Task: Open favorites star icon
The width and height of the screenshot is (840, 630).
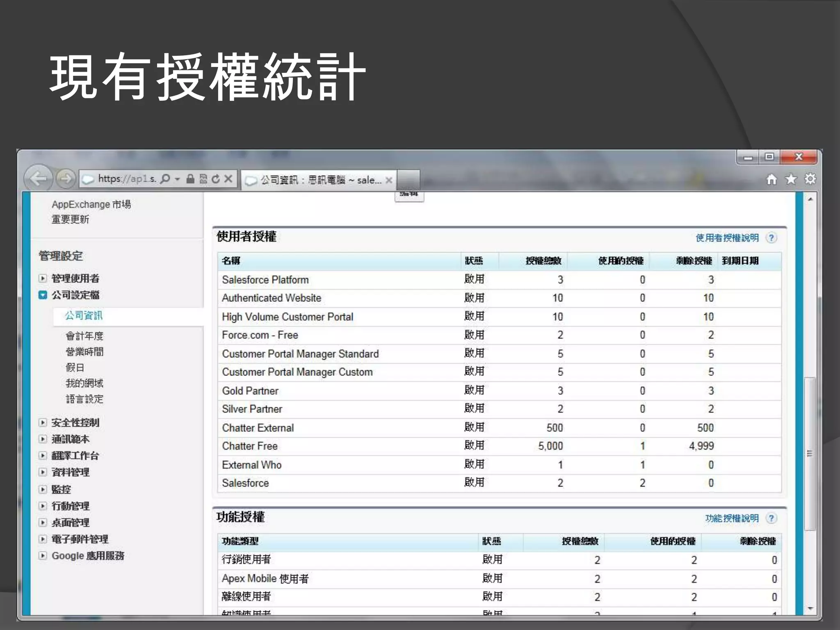Action: click(x=791, y=179)
